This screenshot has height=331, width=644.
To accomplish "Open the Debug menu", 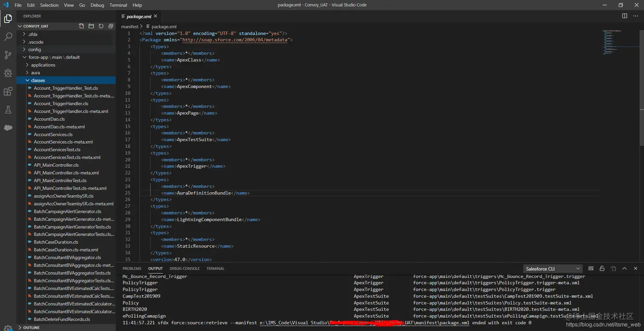I will pyautogui.click(x=97, y=5).
